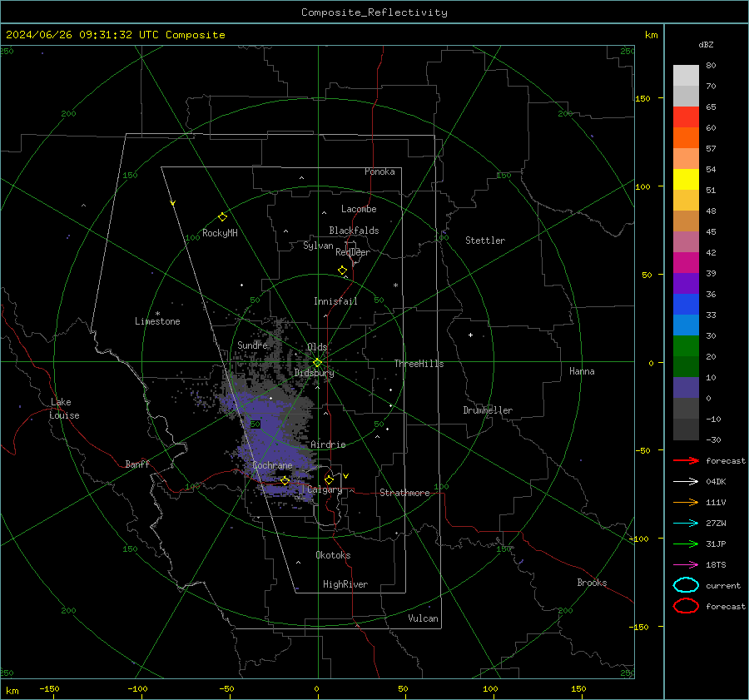The image size is (749, 700).
Task: Click the Blackfalds label
Action: 354,231
